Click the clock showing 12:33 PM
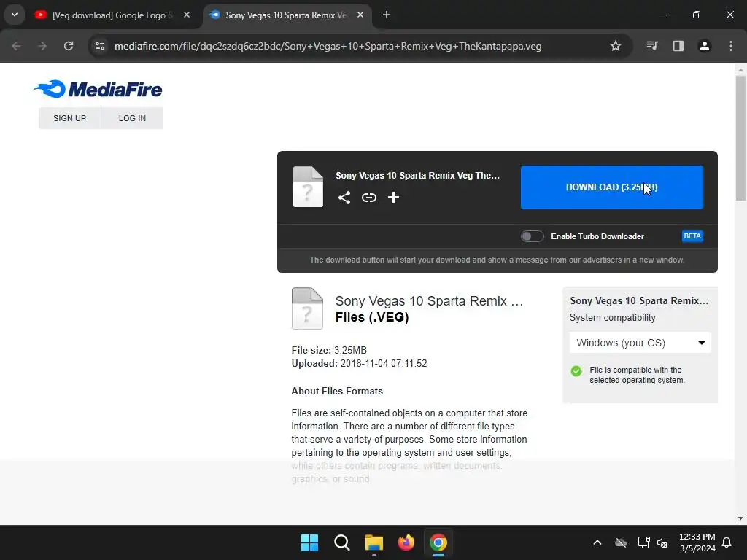747x560 pixels. [697, 537]
